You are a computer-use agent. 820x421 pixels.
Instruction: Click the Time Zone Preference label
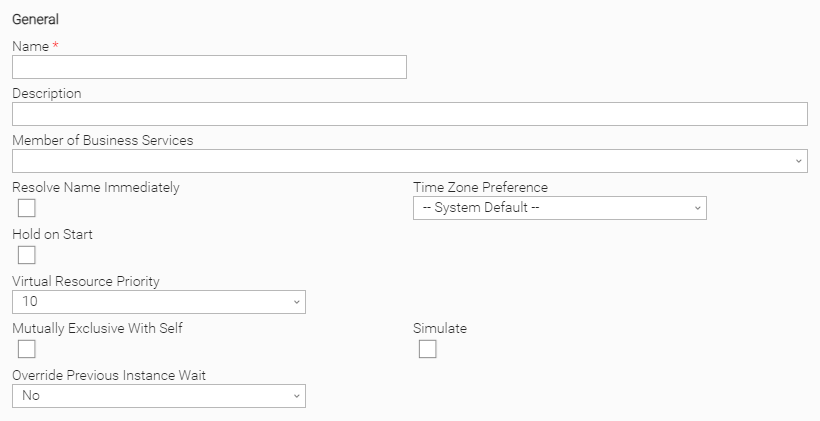[480, 187]
